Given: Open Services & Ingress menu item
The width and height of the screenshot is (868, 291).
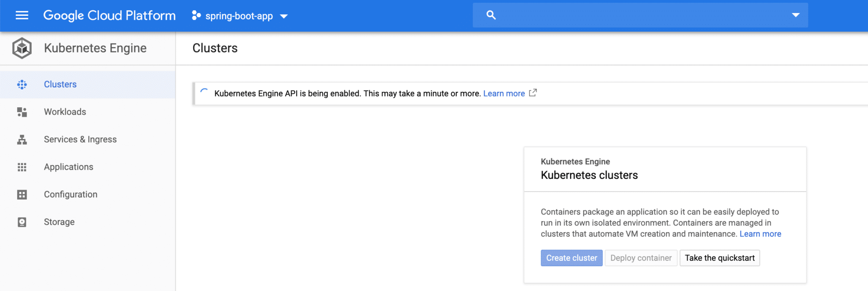Looking at the screenshot, I should tap(80, 139).
